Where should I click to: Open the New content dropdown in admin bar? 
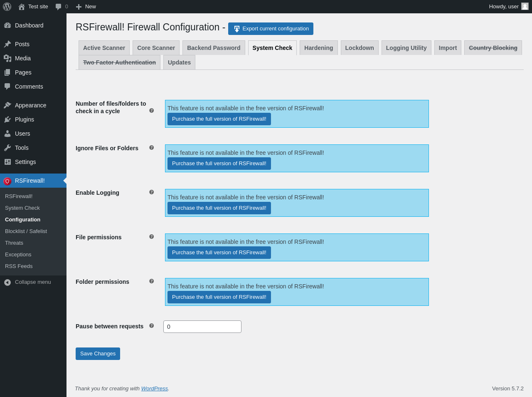[86, 7]
